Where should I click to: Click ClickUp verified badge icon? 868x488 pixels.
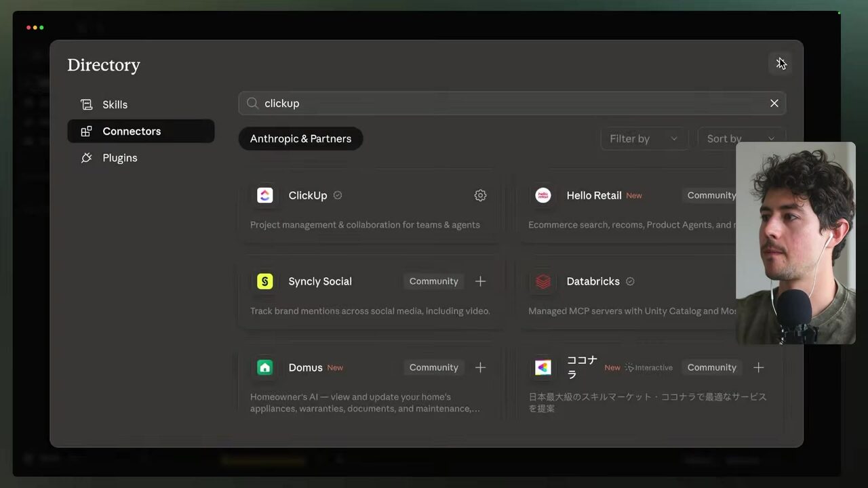point(338,195)
